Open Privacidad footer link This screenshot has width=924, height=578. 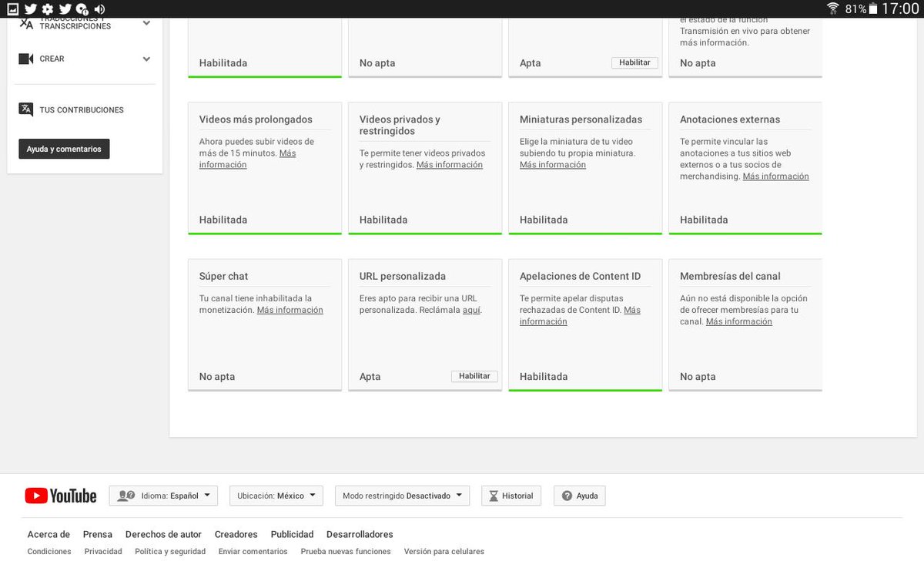tap(103, 552)
